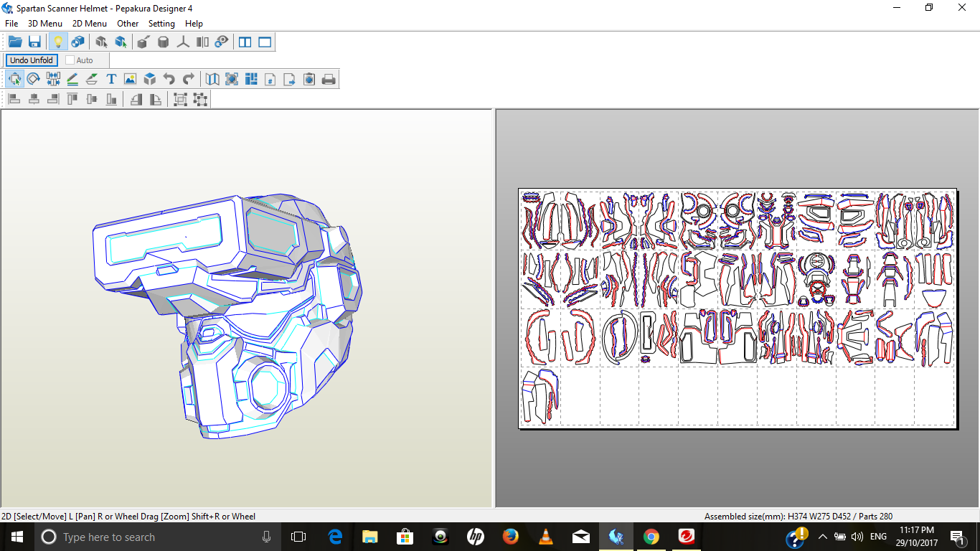Rotate part 90 degrees counterclockwise
The width and height of the screenshot is (980, 551).
[136, 99]
